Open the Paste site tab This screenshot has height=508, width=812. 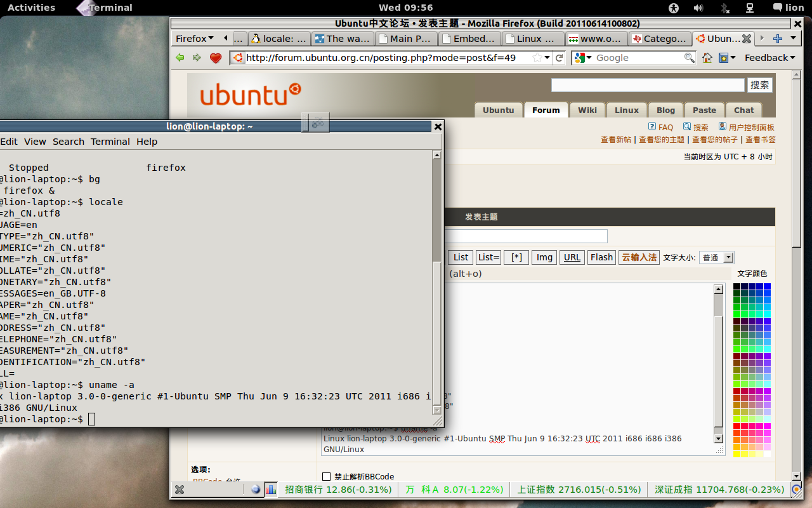[x=704, y=110]
